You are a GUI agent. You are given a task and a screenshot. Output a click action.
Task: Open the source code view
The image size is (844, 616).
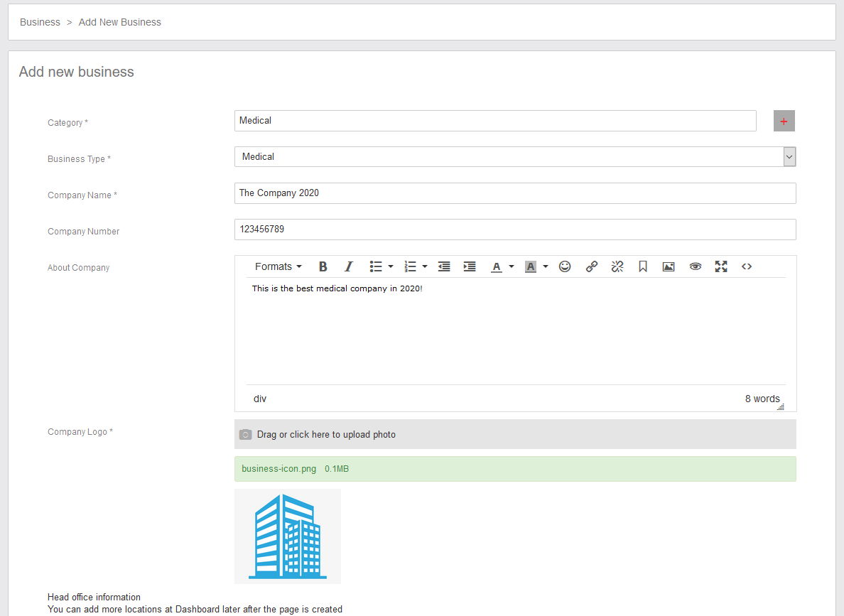[747, 266]
